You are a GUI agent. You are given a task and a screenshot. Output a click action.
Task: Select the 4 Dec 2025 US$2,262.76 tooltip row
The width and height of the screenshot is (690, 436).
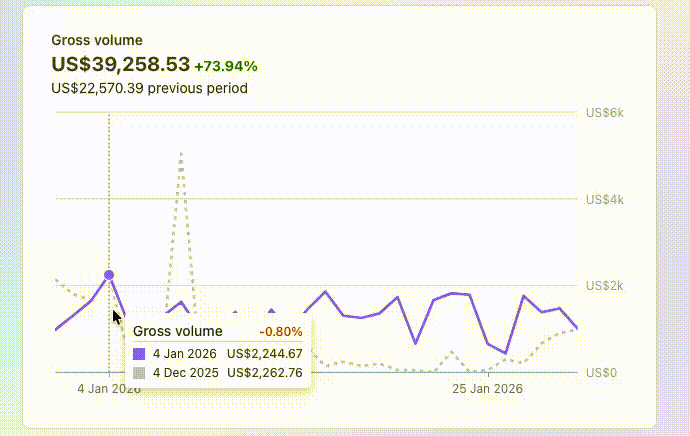point(217,373)
